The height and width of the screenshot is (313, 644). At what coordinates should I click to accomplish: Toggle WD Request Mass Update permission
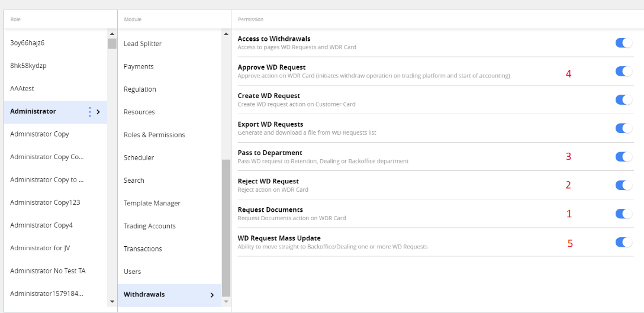click(623, 243)
